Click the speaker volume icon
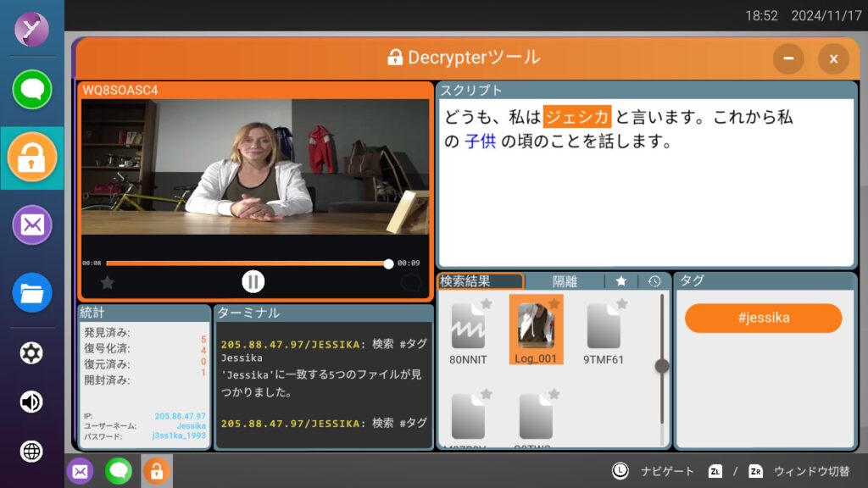 tap(31, 402)
